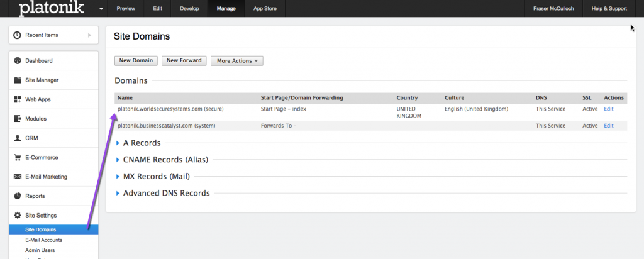Image resolution: width=644 pixels, height=259 pixels.
Task: Edit the platonik.worldsecuresystems.com domain
Action: [608, 109]
